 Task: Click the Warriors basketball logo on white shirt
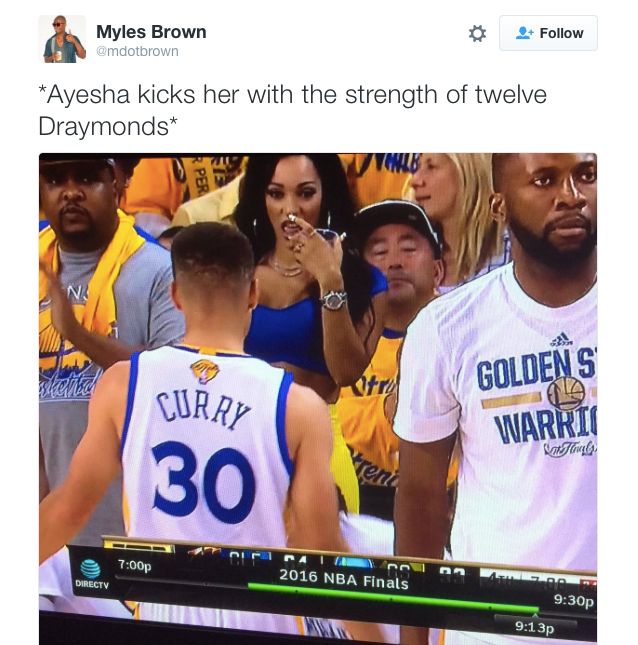[566, 394]
